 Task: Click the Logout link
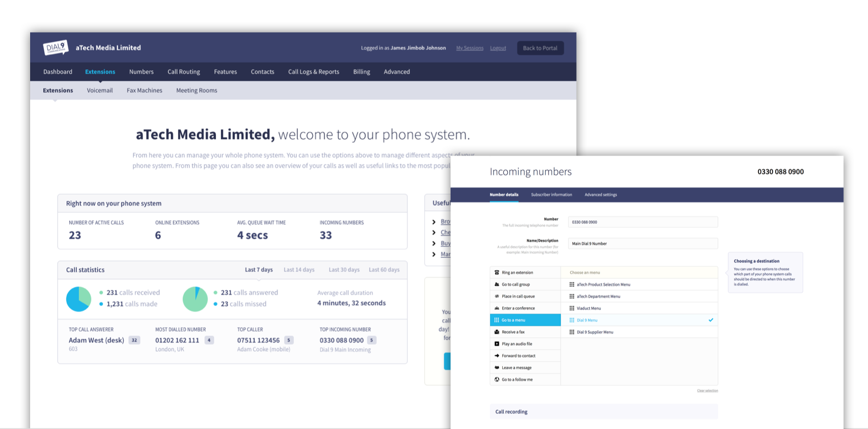point(498,48)
